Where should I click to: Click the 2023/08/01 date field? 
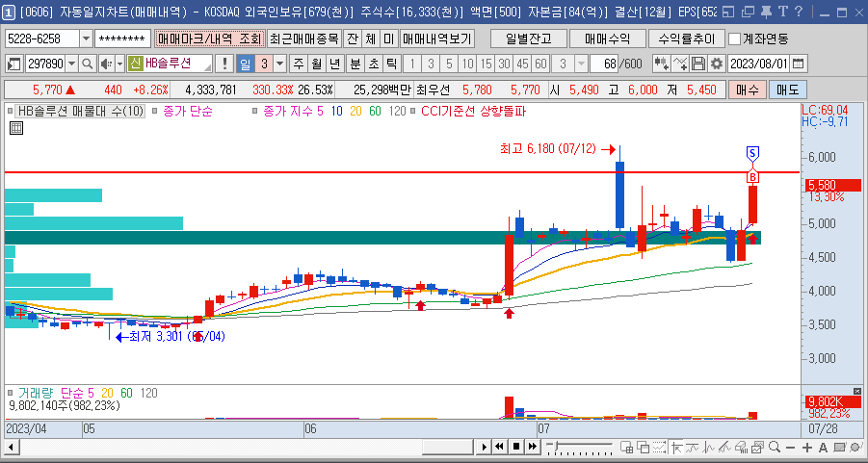[758, 64]
